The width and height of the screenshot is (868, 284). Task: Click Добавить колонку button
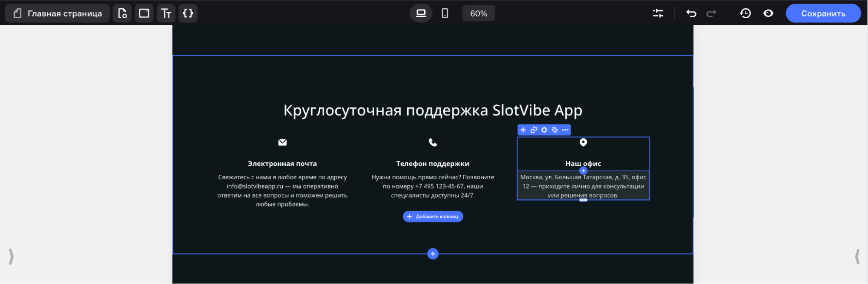(433, 217)
